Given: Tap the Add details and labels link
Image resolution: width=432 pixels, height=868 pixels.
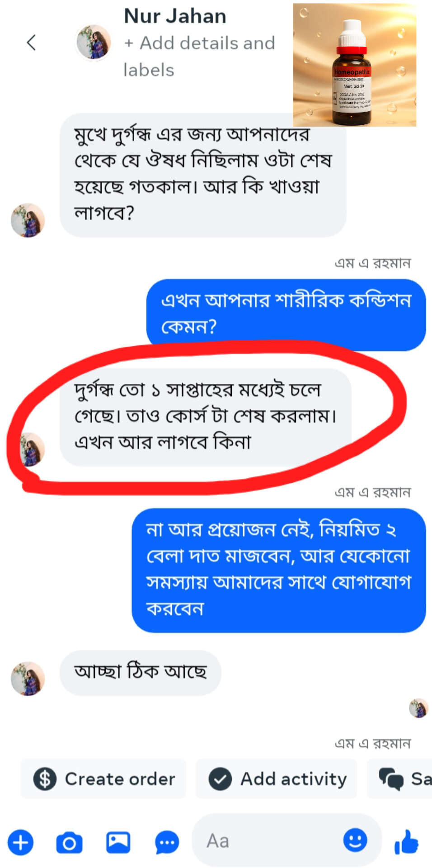Looking at the screenshot, I should click(199, 57).
